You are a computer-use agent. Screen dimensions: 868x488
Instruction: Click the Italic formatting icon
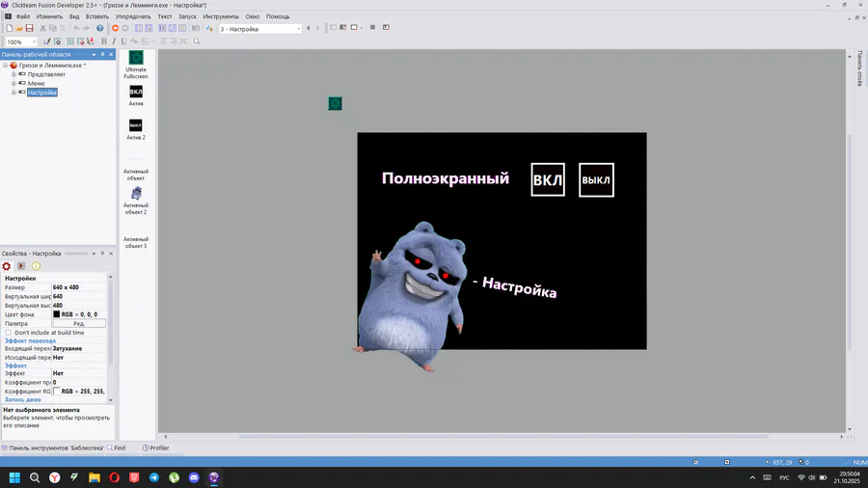tap(114, 41)
